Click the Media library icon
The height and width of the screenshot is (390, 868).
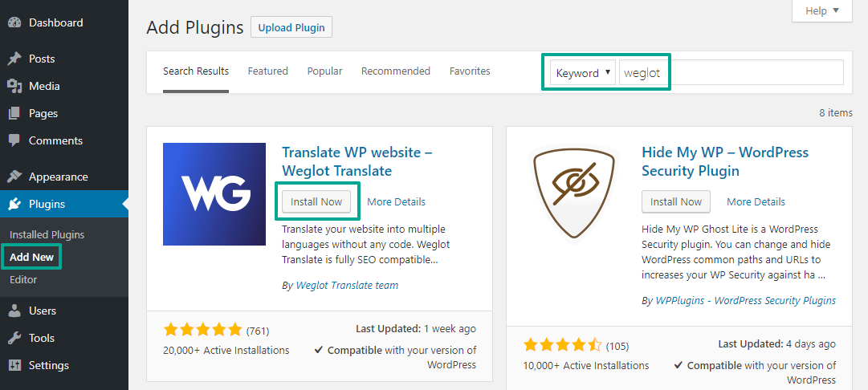14,86
